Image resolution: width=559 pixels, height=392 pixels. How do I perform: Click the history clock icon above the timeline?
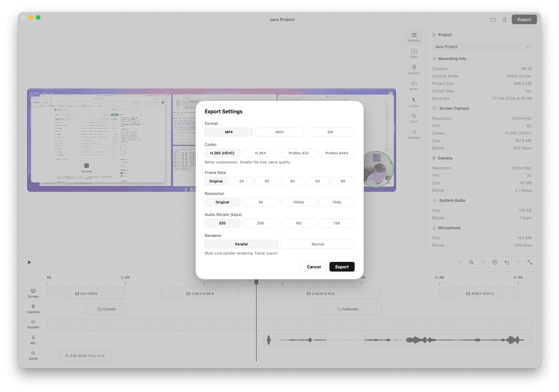click(x=495, y=262)
